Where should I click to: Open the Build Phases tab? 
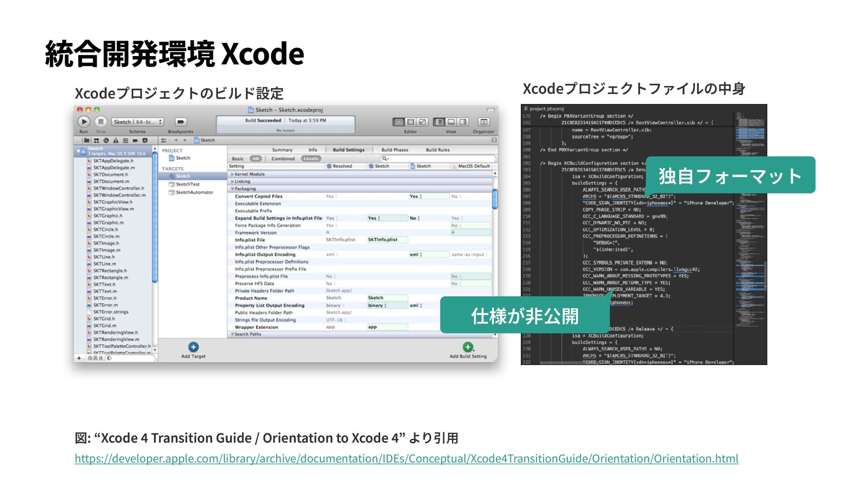tap(395, 150)
